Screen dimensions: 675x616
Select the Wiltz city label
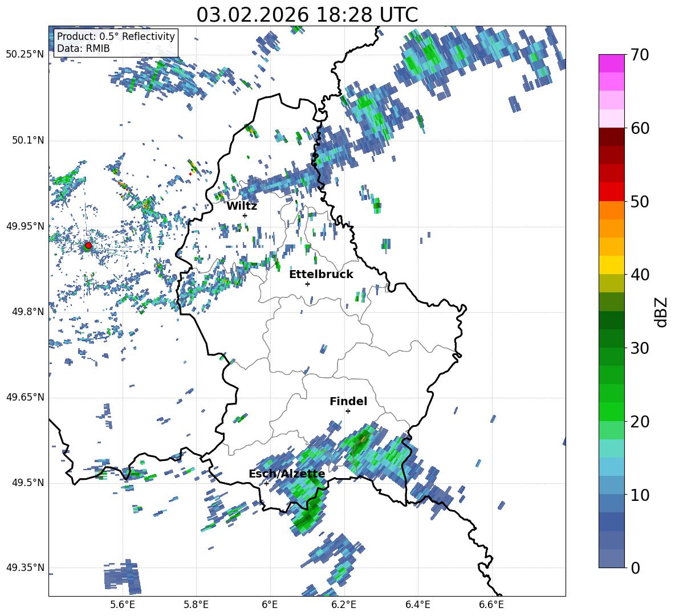click(x=242, y=206)
